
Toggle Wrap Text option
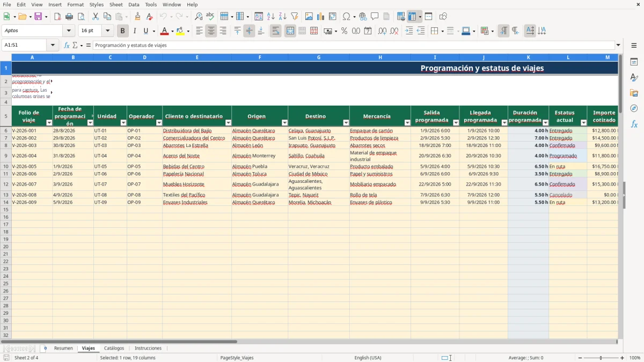[x=276, y=31]
